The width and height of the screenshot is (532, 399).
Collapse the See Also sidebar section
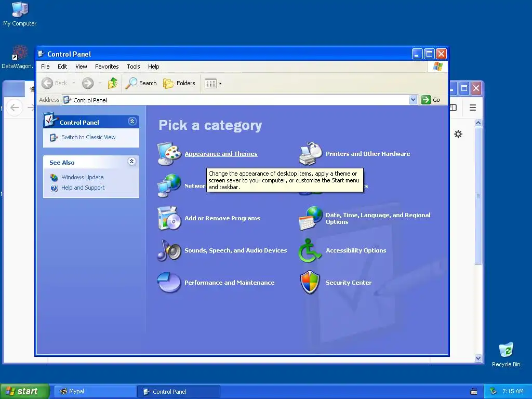tap(132, 161)
